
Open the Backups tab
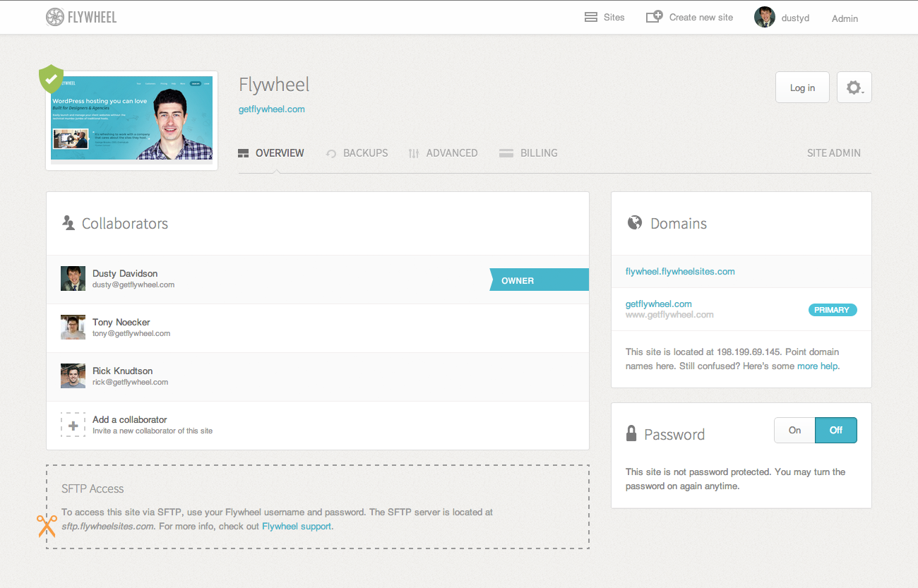coord(357,153)
